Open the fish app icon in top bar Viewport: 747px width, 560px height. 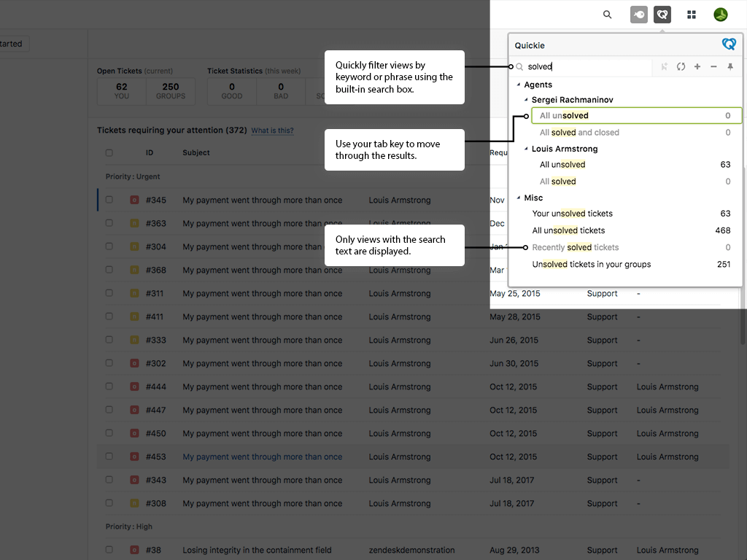[639, 15]
